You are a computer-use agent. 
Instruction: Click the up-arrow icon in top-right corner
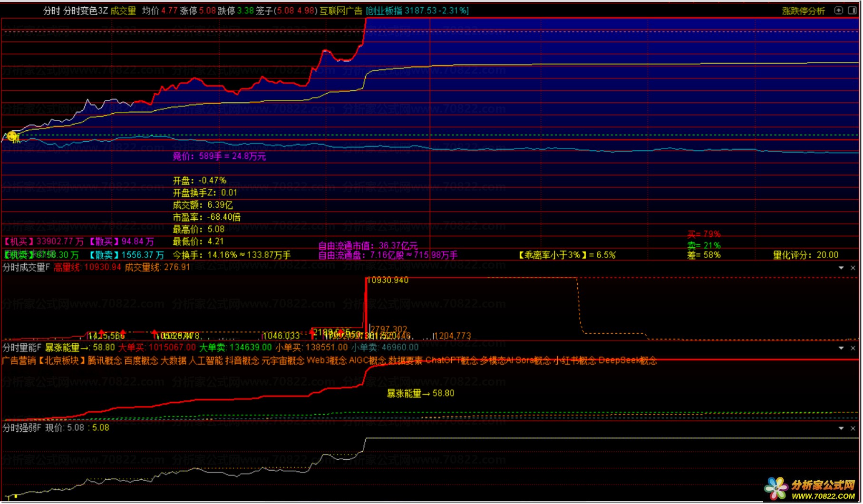(839, 10)
